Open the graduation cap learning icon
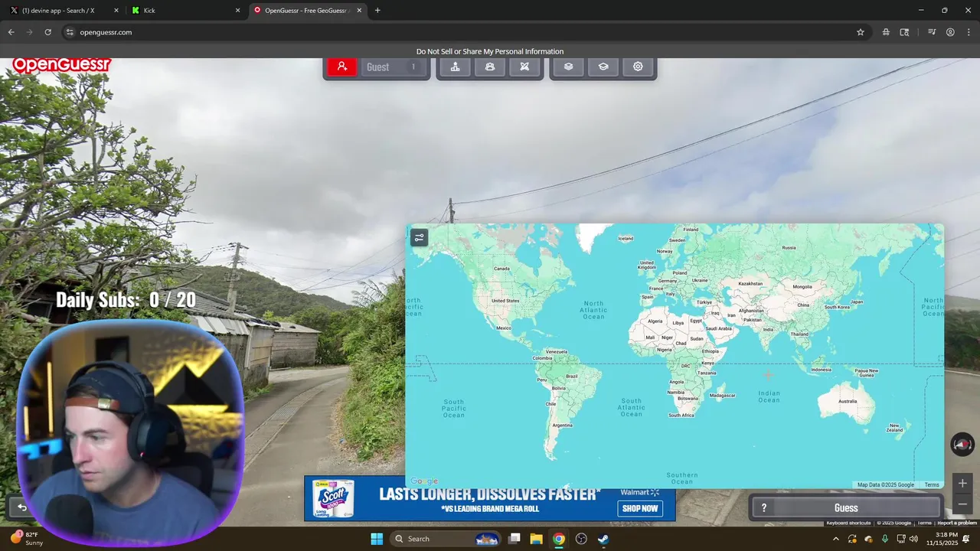 (x=603, y=67)
